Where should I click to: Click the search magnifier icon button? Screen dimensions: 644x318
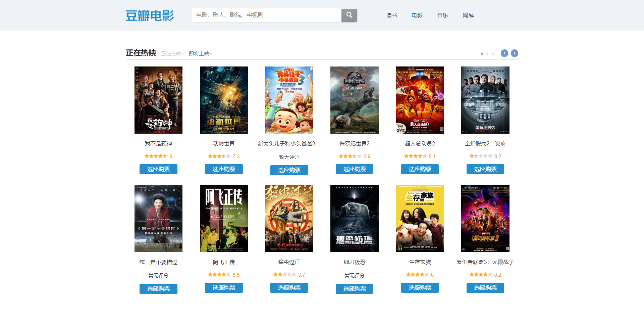349,15
